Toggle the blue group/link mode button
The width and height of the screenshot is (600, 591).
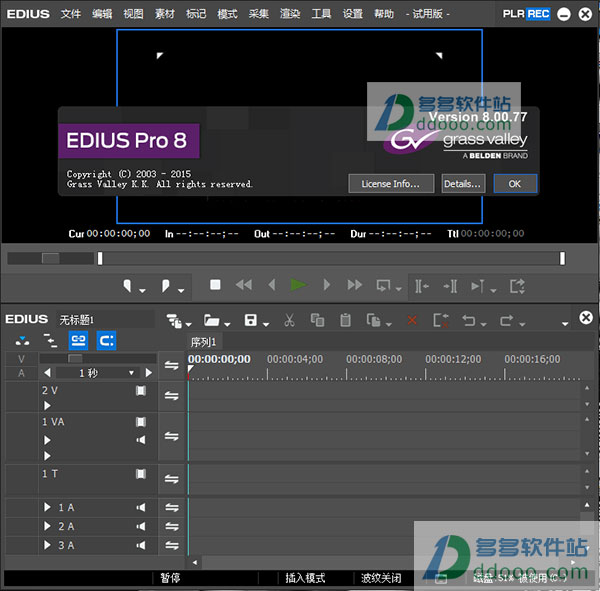click(78, 340)
